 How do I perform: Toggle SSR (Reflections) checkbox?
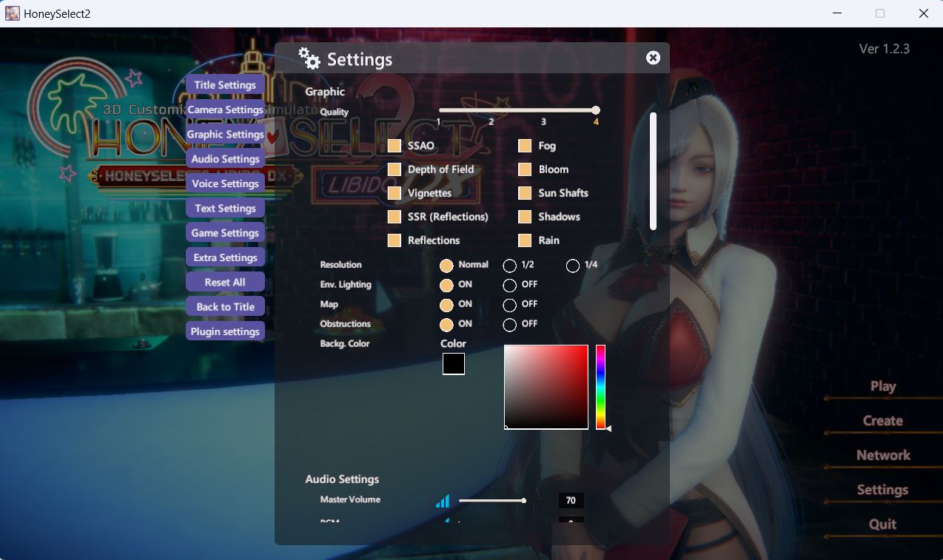[395, 217]
